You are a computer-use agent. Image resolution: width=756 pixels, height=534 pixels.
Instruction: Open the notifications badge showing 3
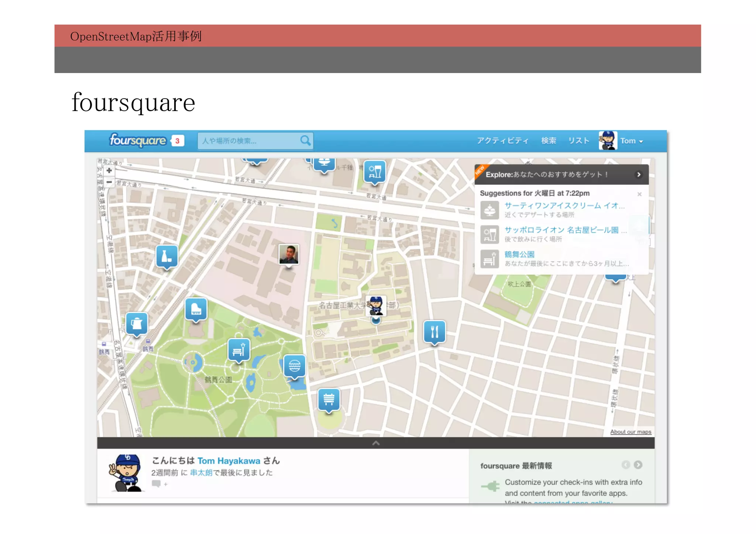[x=178, y=141]
